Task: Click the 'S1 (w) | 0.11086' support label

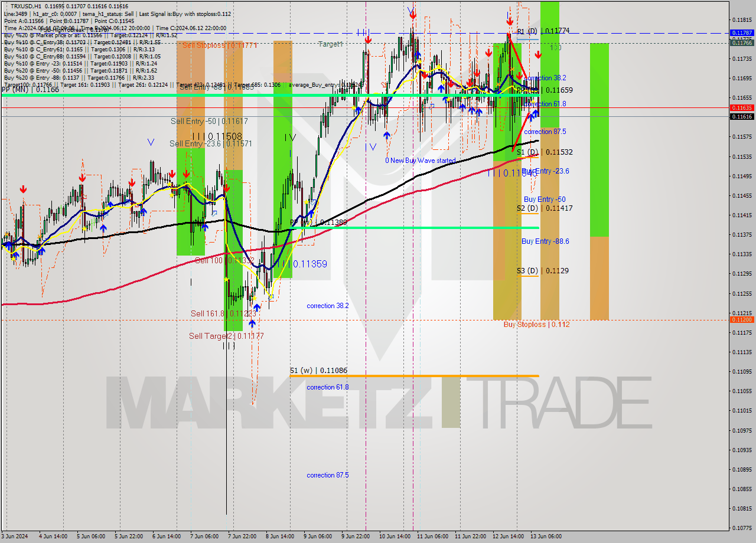Action: pyautogui.click(x=318, y=371)
